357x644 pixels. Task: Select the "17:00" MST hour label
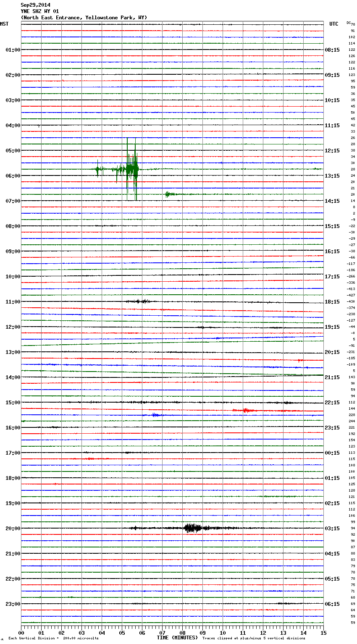13,453
